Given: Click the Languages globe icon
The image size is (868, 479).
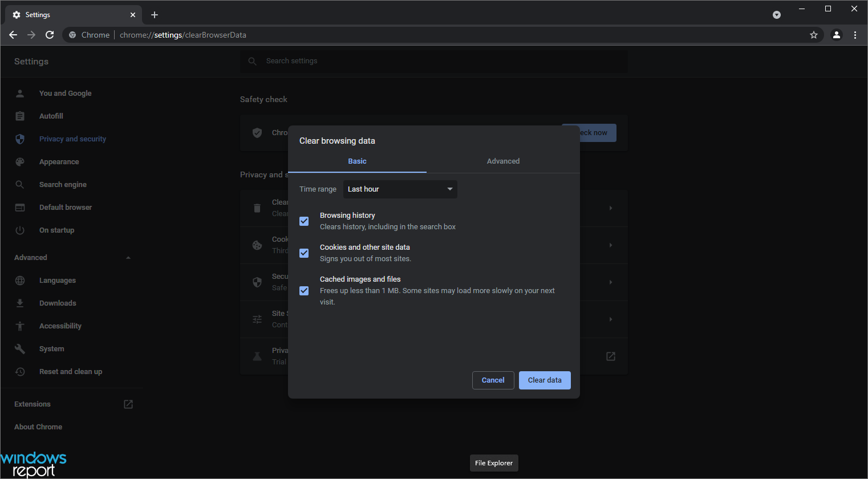Looking at the screenshot, I should click(x=20, y=281).
